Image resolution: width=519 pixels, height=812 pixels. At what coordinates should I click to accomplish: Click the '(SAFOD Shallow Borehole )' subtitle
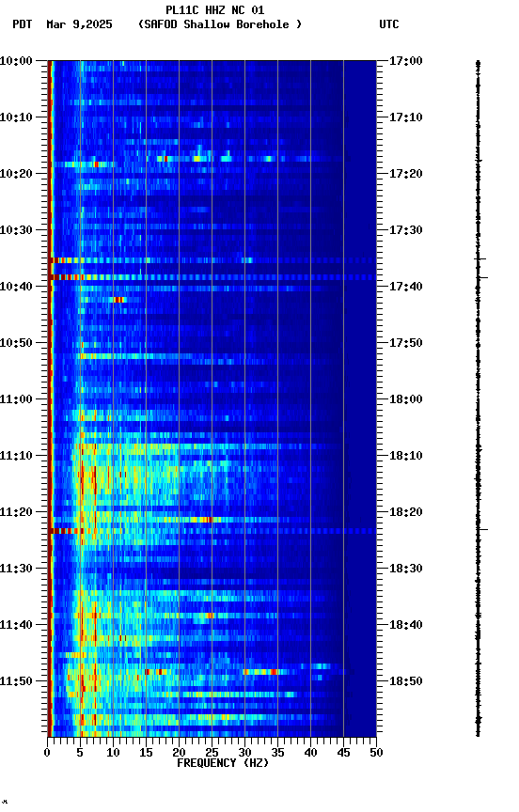click(x=220, y=24)
